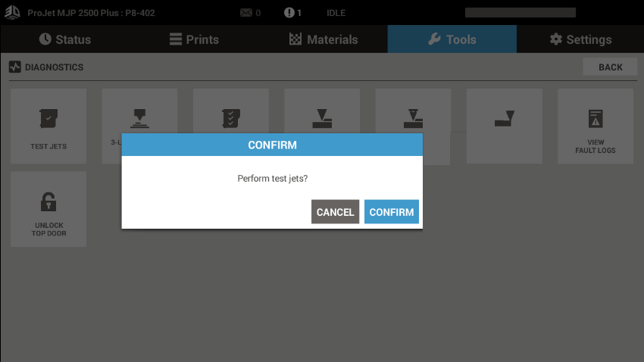Click the Unlock Top Door tile
Viewport: 644px width, 362px height.
point(48,209)
